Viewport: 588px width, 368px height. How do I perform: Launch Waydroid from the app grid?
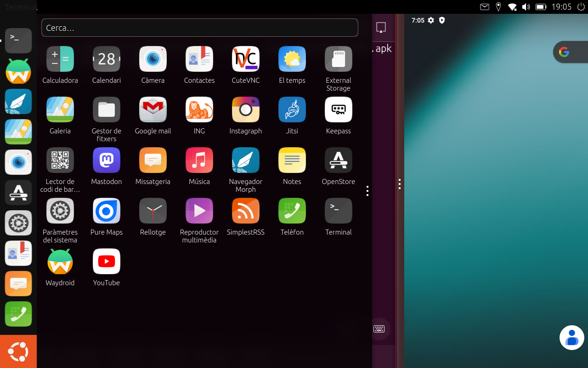pyautogui.click(x=60, y=261)
